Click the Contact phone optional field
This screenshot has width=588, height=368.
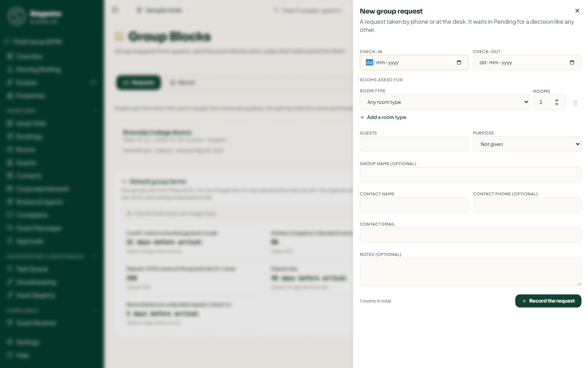click(x=527, y=205)
